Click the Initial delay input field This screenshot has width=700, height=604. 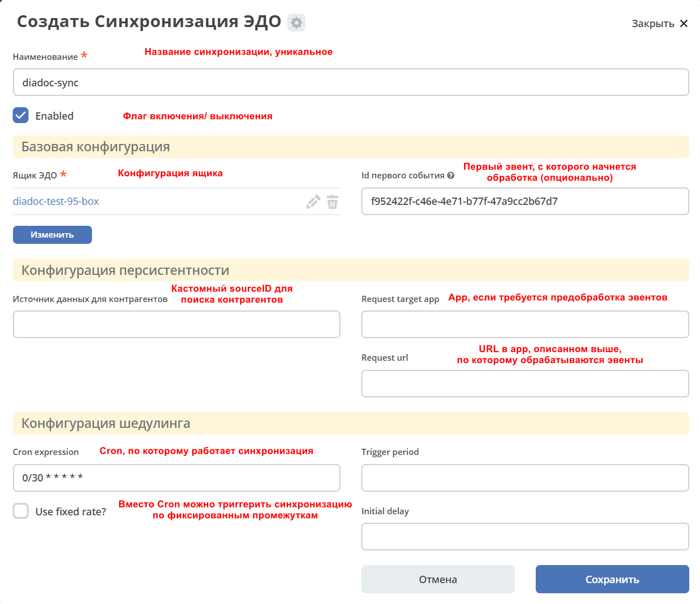point(525,537)
